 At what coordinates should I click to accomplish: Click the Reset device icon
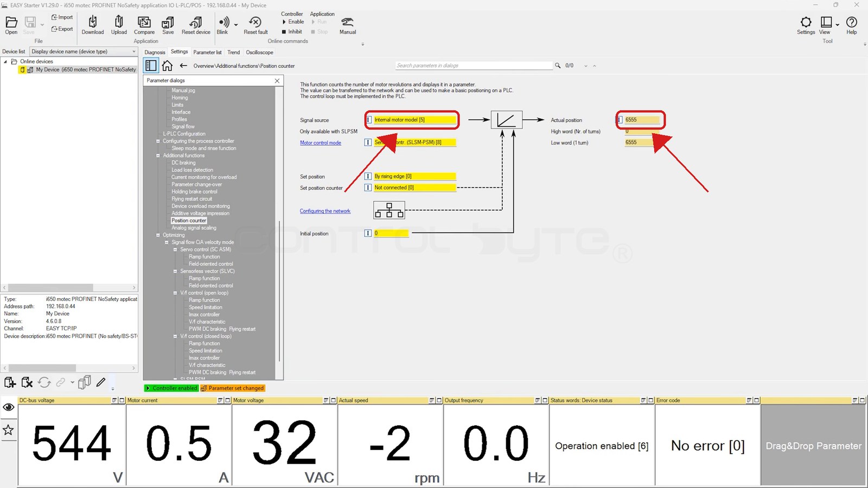pos(196,25)
